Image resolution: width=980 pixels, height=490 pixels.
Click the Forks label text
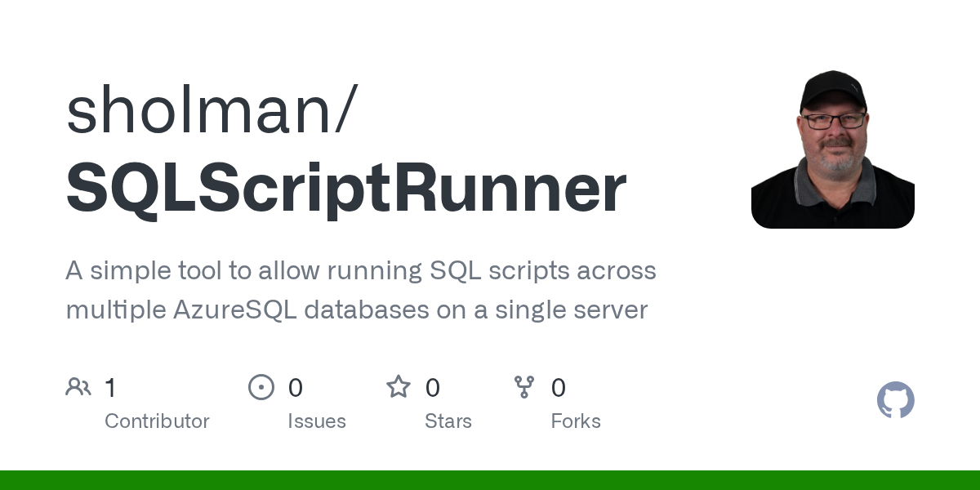(576, 421)
